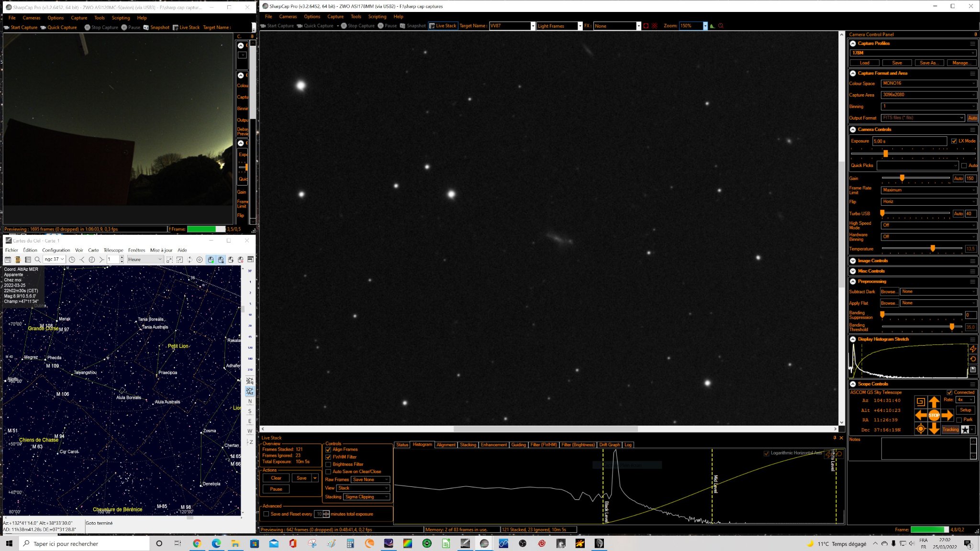The height and width of the screenshot is (551, 980).
Task: Click the red square selection area icon
Action: point(646,26)
